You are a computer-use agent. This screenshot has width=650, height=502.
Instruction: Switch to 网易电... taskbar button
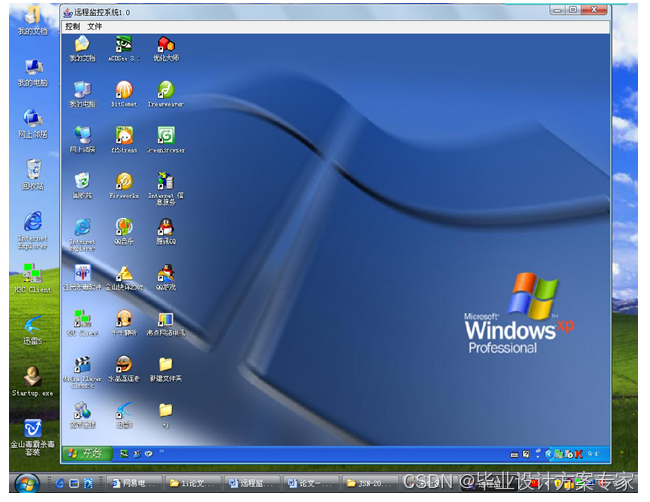(133, 483)
